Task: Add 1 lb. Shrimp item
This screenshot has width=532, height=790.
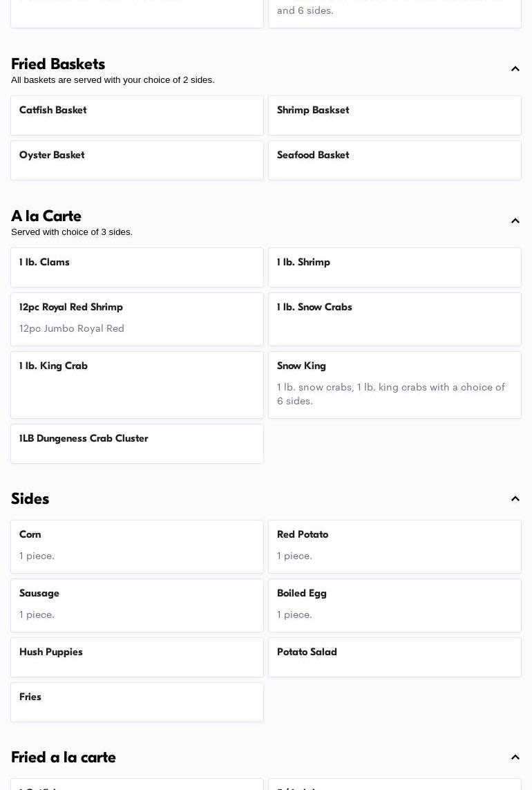Action: pos(395,267)
